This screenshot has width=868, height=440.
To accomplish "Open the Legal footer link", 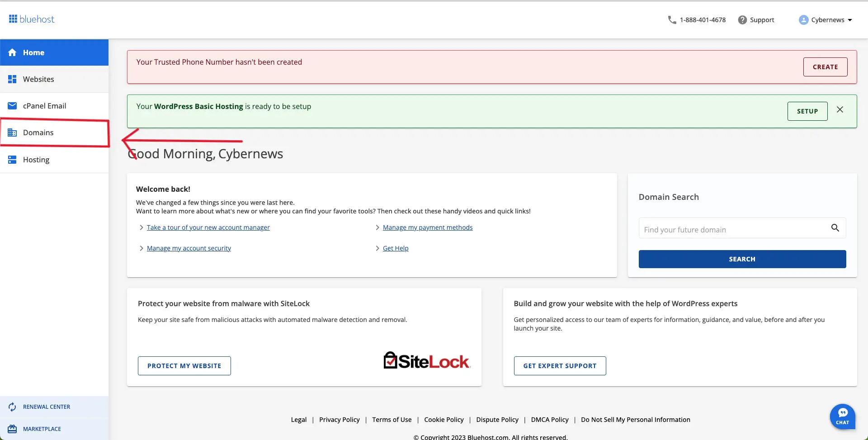I will tap(299, 420).
